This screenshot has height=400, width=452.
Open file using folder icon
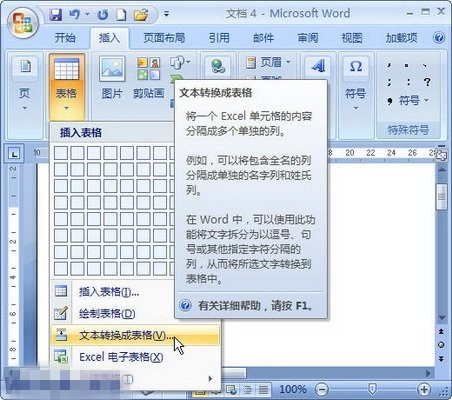click(x=141, y=15)
